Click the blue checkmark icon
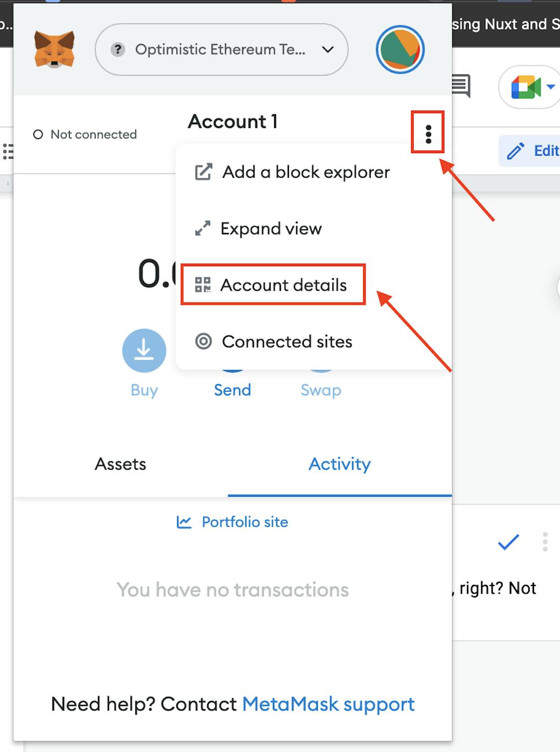 pos(508,542)
